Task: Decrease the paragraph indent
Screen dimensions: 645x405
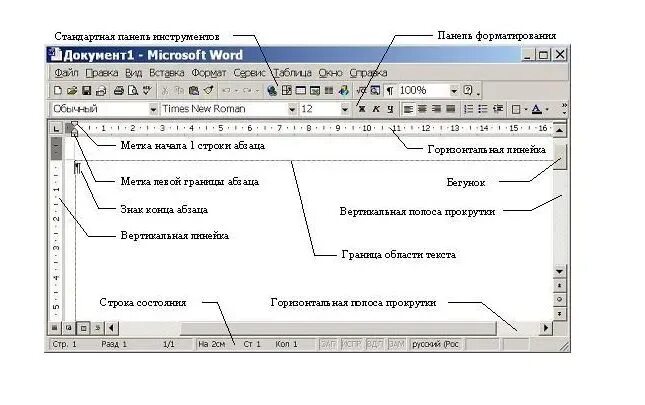Action: click(x=498, y=109)
